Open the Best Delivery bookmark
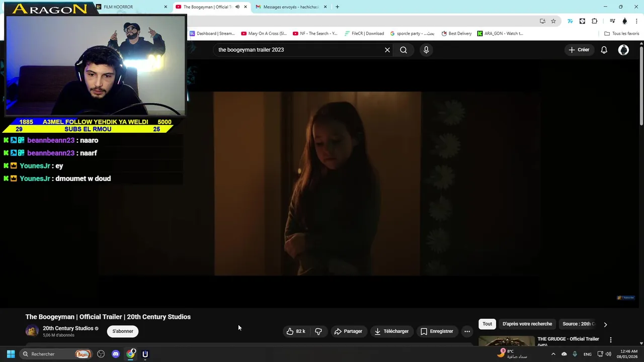 point(456,34)
